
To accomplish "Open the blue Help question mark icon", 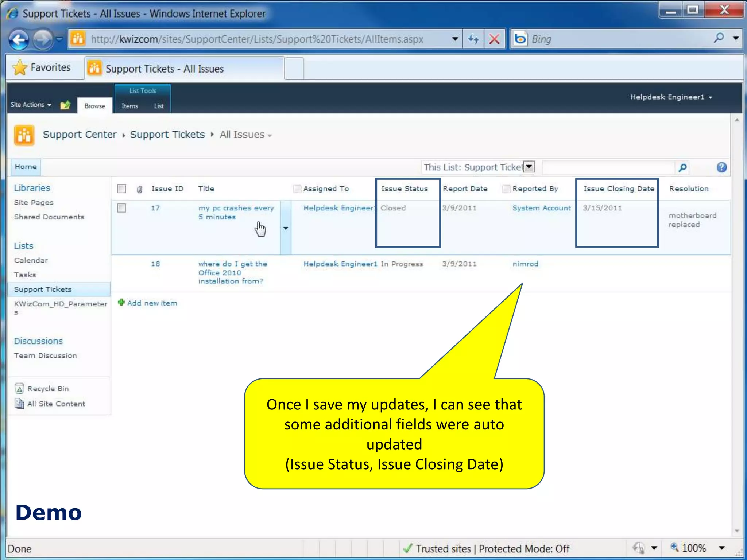I will pos(721,167).
